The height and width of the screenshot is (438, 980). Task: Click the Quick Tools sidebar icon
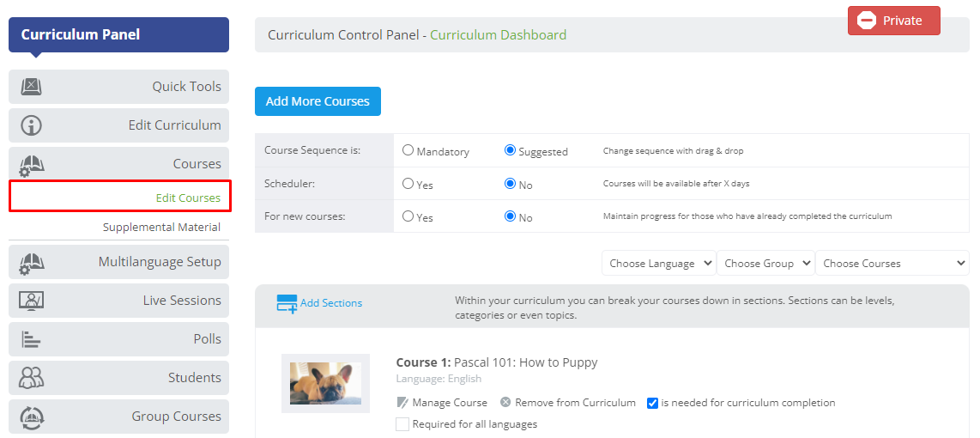pyautogui.click(x=31, y=87)
